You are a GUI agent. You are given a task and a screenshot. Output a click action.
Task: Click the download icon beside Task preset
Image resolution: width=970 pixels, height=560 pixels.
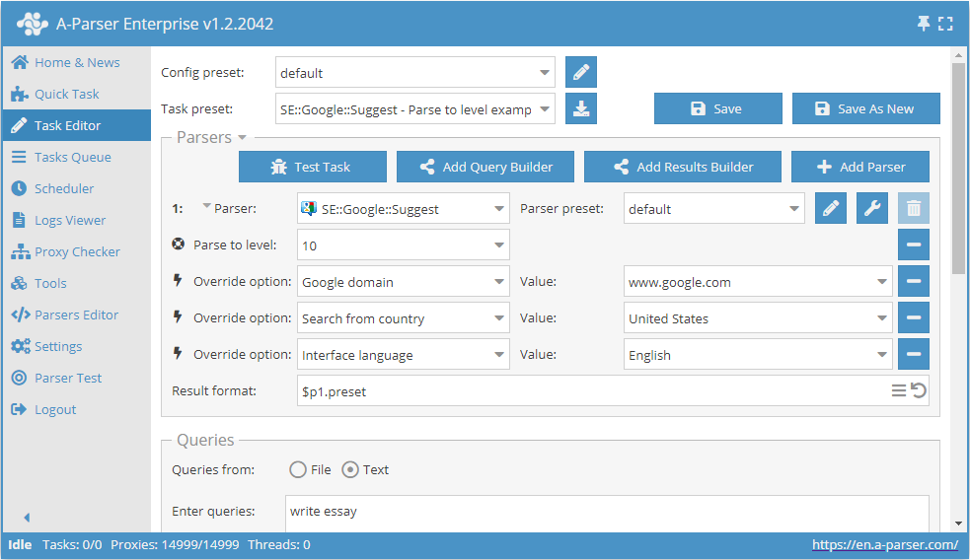[x=581, y=109]
